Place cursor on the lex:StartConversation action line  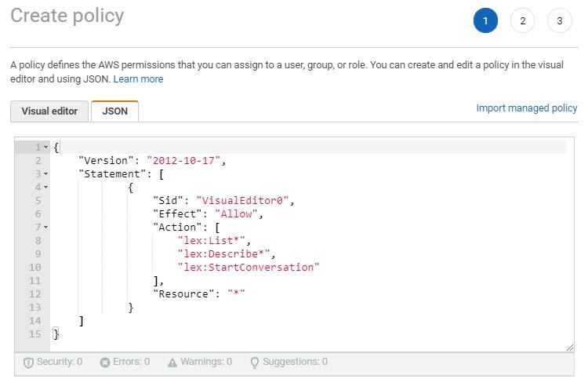click(x=249, y=268)
